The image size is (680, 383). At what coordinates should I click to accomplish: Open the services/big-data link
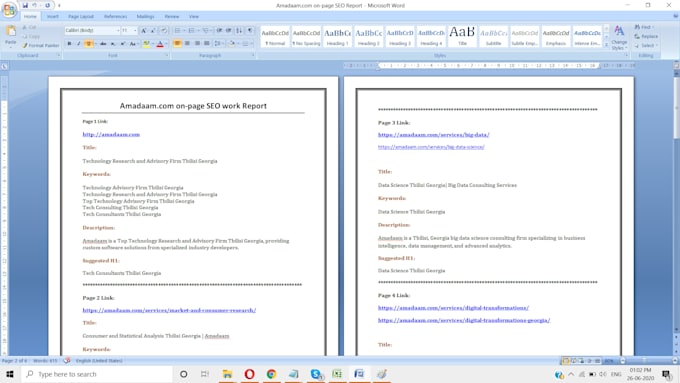[434, 135]
